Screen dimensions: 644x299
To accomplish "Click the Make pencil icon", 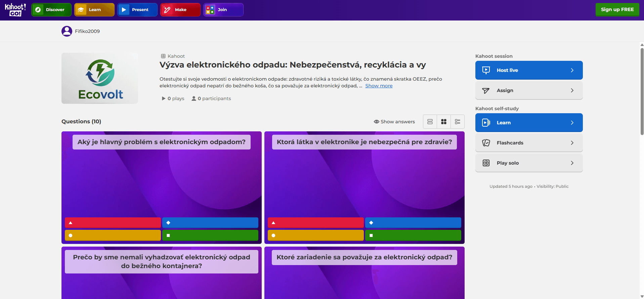I will coord(167,10).
